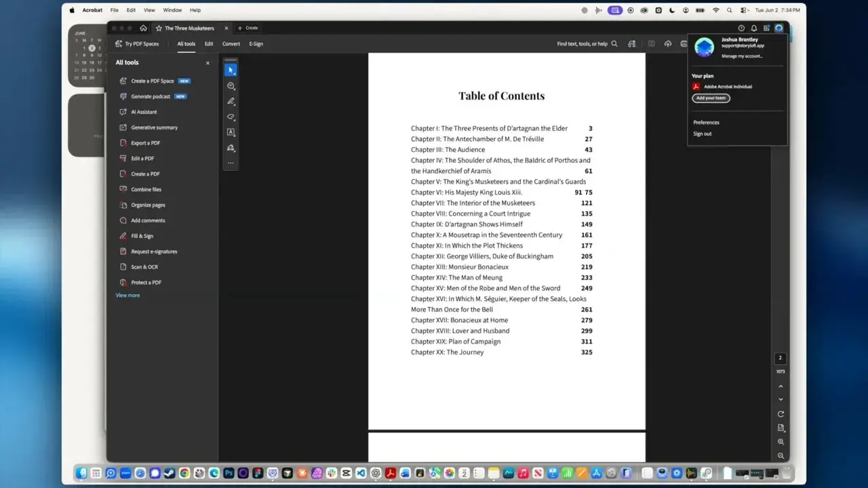Open Preferences from account menu
This screenshot has width=868, height=488.
[x=706, y=123]
